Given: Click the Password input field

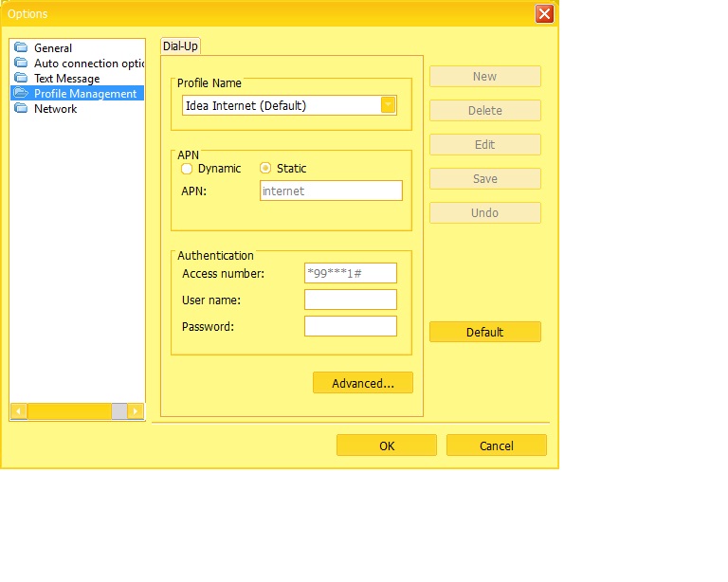Looking at the screenshot, I should coord(350,326).
